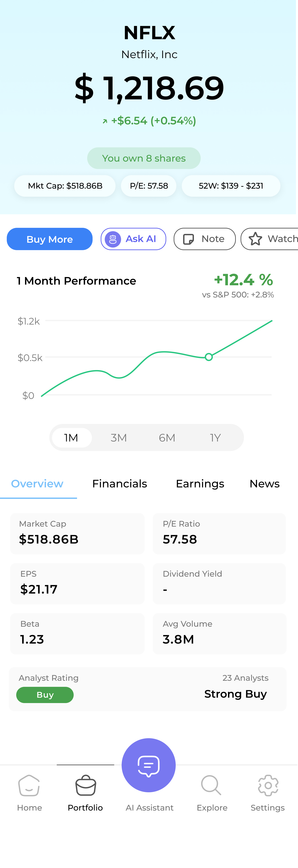
Task: Tap the Home icon in bottom navigation
Action: coord(29,786)
